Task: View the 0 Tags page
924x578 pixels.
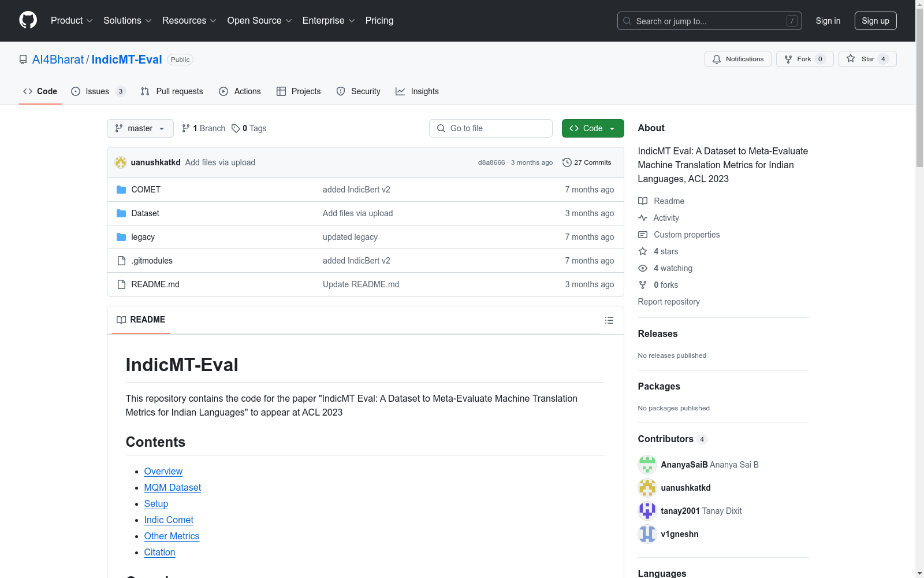Action: [x=249, y=128]
